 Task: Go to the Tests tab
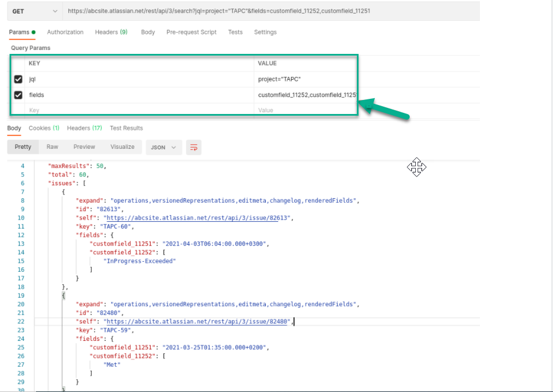coord(235,32)
